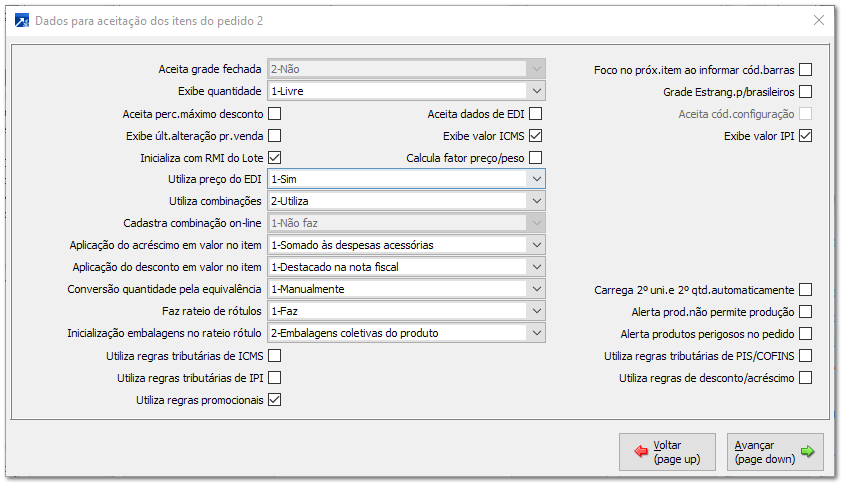This screenshot has height=493, width=858.
Task: Toggle Inicializa com RMI do Lote
Action: coord(274,158)
